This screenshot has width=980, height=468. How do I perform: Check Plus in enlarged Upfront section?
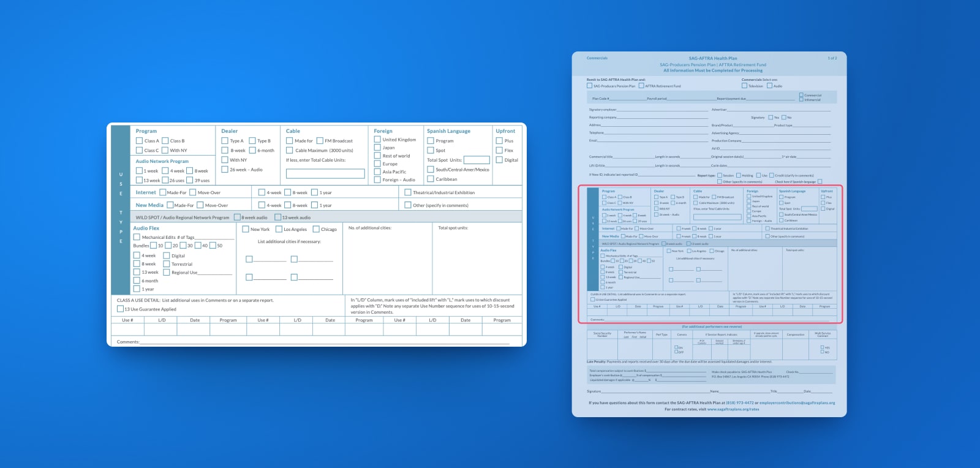click(499, 141)
